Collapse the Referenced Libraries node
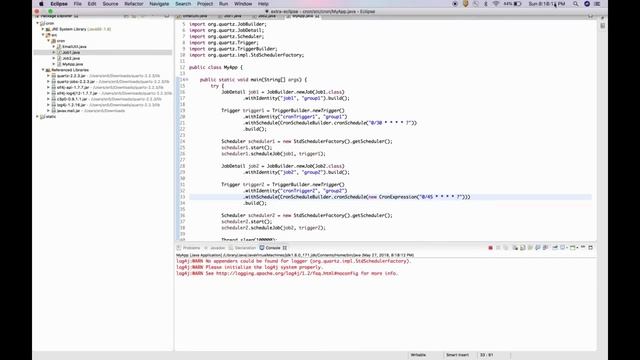Viewport: 640px width, 360px height. (43, 70)
